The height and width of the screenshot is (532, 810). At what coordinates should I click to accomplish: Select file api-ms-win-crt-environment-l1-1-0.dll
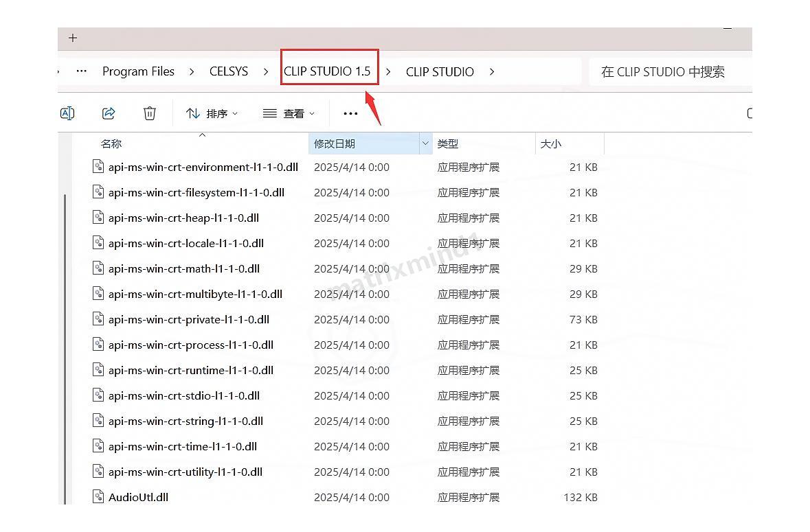(x=203, y=167)
